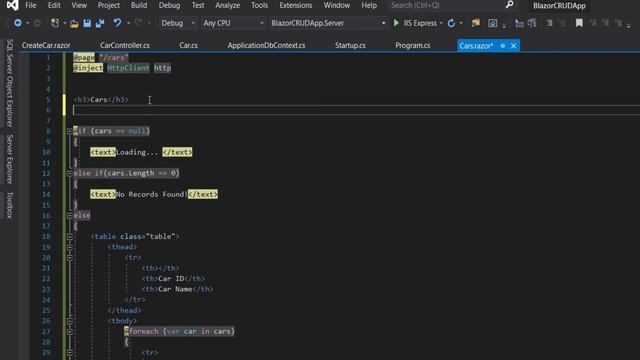Open the navigate backward history dropdown
This screenshot has width=640, height=360.
27,23
